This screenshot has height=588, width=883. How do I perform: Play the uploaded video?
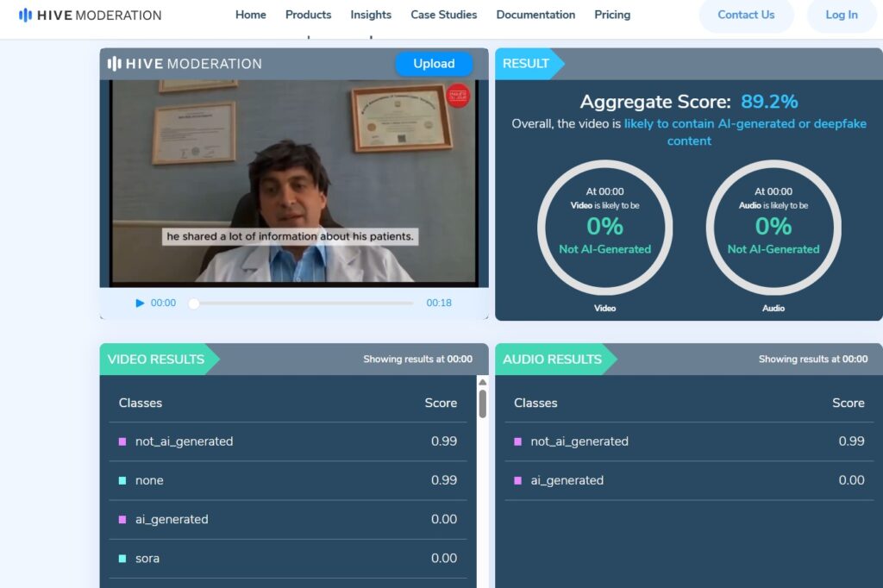point(140,303)
